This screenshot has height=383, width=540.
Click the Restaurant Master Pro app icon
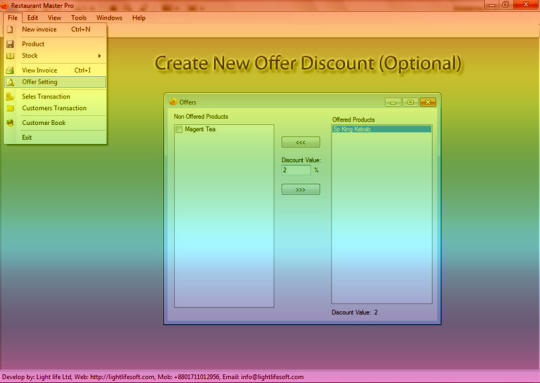coord(4,6)
